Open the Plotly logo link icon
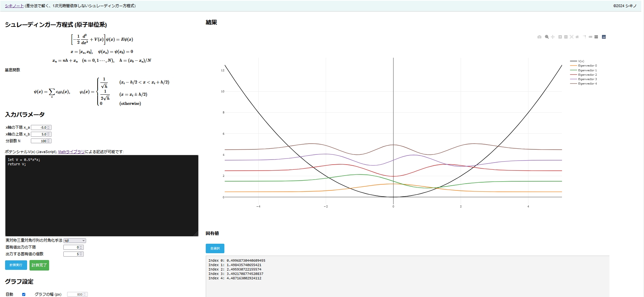 click(x=604, y=37)
